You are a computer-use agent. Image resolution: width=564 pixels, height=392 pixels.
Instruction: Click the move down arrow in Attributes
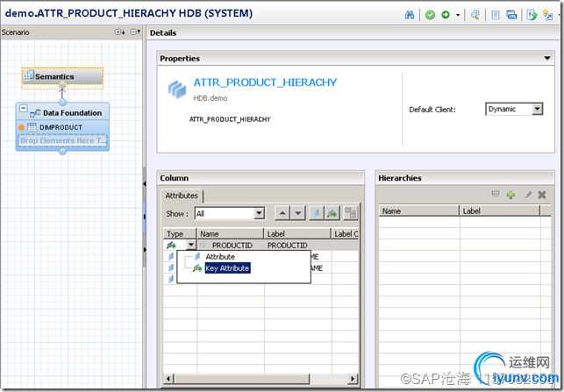click(x=298, y=213)
